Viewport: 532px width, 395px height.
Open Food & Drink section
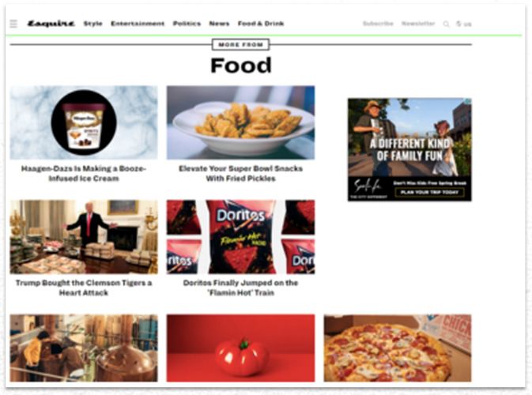point(261,24)
